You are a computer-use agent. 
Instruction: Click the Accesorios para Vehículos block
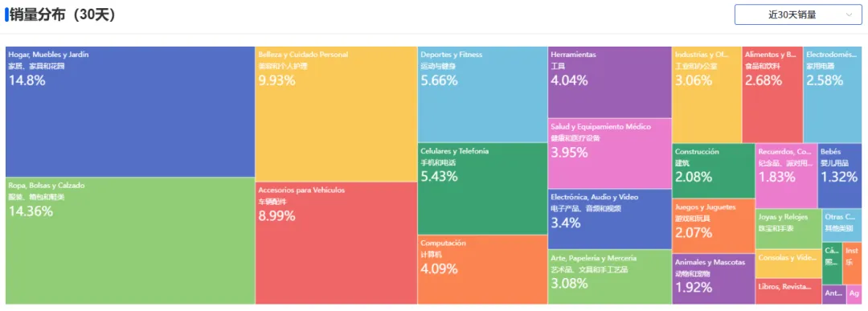(336, 243)
